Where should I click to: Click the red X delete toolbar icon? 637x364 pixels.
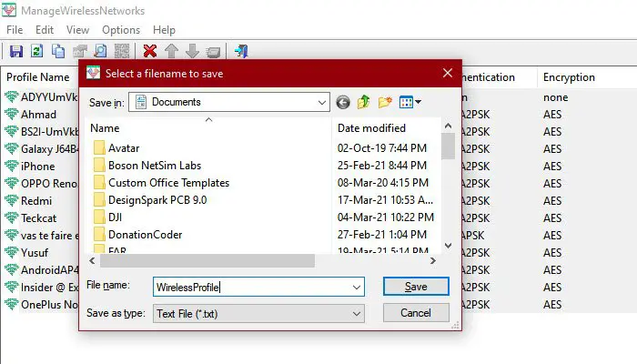point(150,51)
